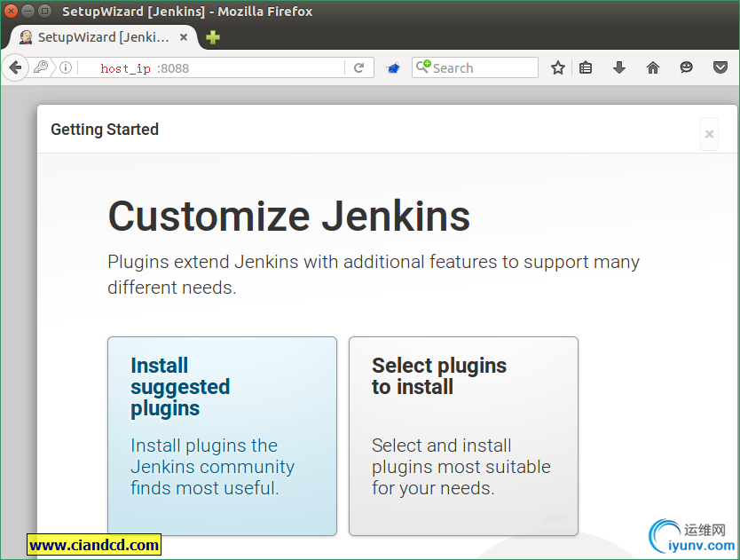
Task: Click the Getting Started title text
Action: pyautogui.click(x=105, y=130)
